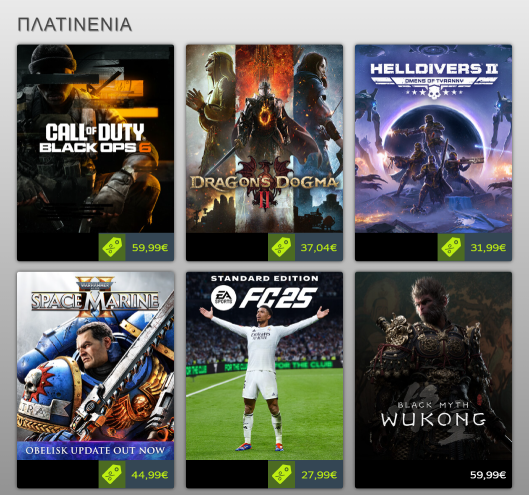The width and height of the screenshot is (529, 495).
Task: Click the discount tag icon under Dragon's Dogma II
Action: click(281, 247)
